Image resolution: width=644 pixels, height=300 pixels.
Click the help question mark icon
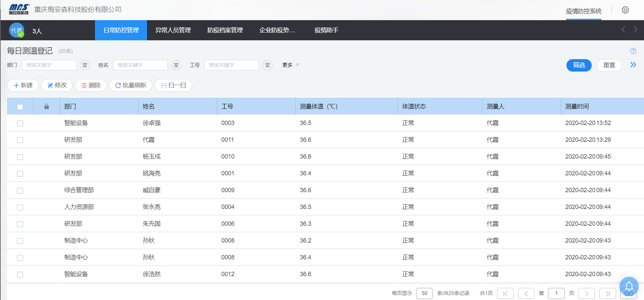tap(633, 51)
